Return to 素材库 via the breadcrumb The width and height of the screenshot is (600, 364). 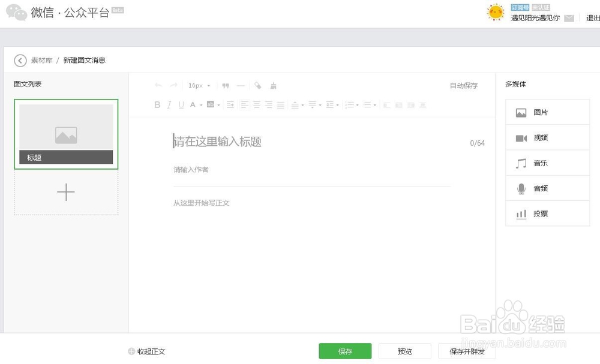pyautogui.click(x=41, y=60)
